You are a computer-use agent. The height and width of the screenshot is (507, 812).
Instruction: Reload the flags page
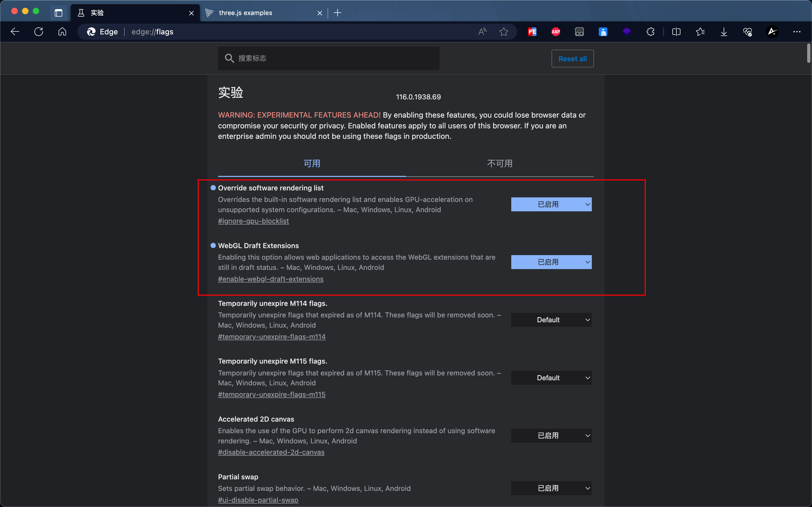click(x=39, y=32)
